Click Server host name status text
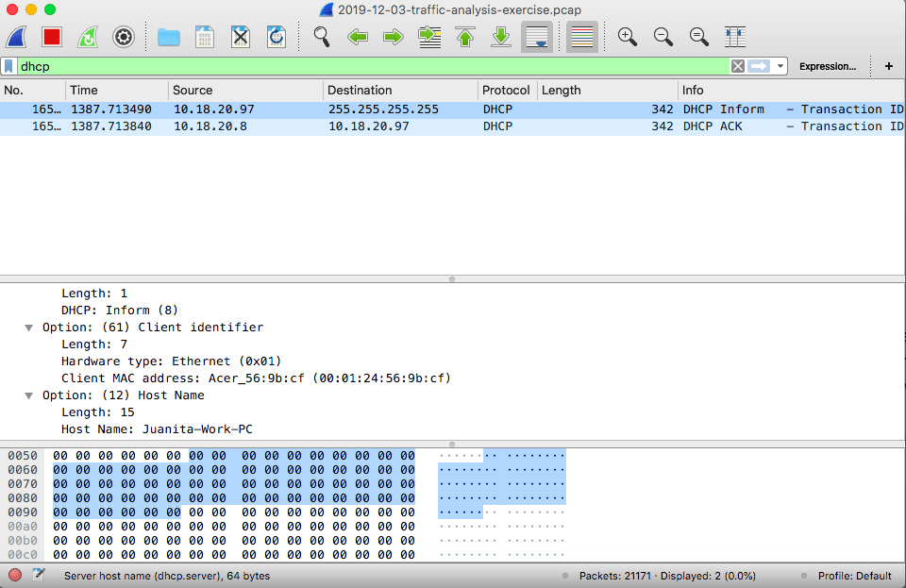Viewport: 906px width, 588px height. 167,576
